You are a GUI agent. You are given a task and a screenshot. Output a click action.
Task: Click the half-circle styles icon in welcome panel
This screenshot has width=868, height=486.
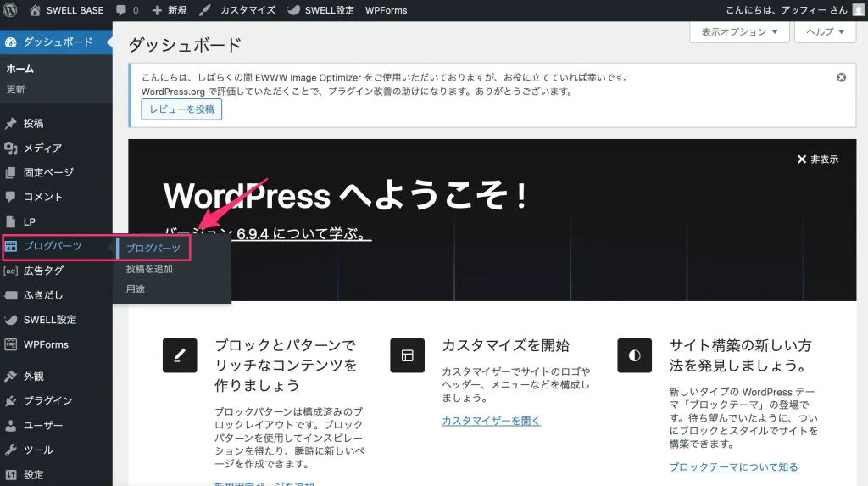634,355
